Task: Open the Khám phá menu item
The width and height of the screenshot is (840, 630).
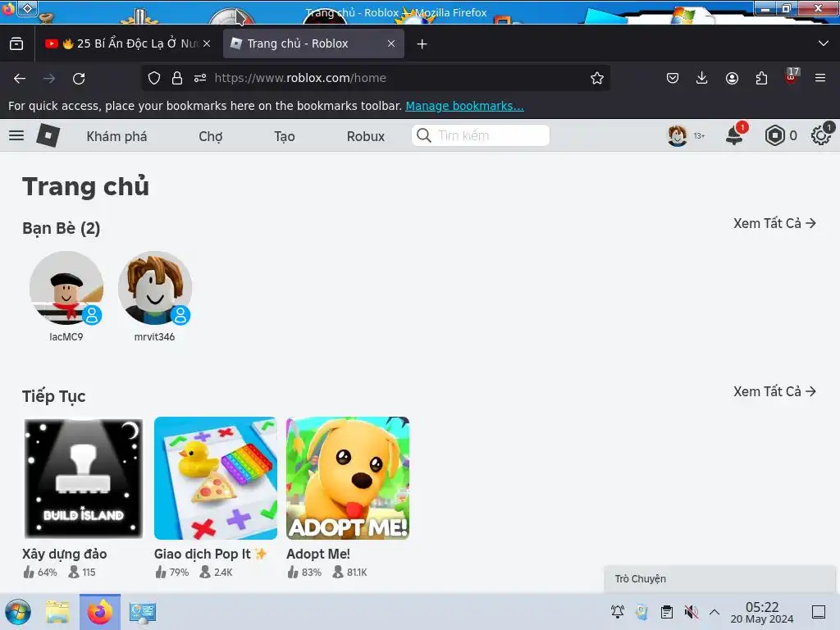Action: coord(116,137)
